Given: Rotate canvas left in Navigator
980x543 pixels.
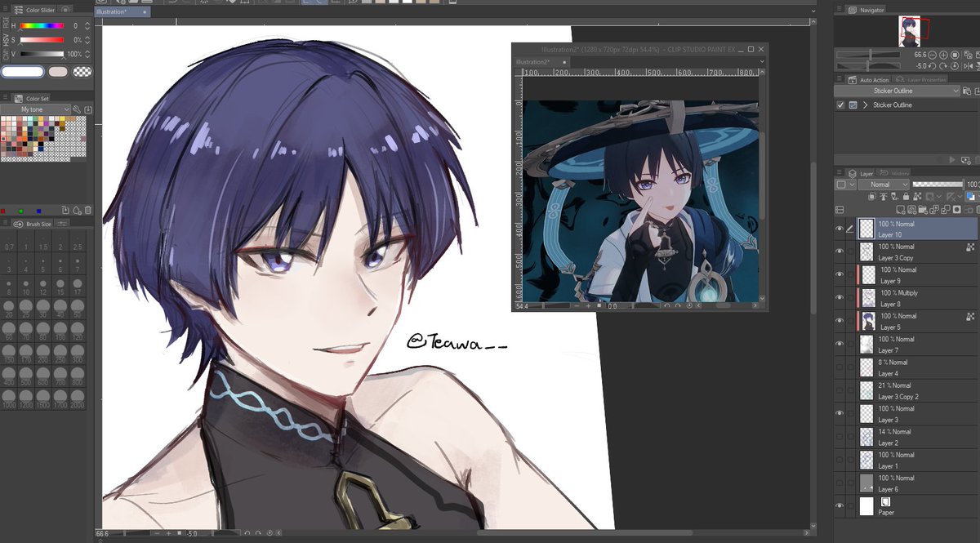Looking at the screenshot, I should coord(932,66).
